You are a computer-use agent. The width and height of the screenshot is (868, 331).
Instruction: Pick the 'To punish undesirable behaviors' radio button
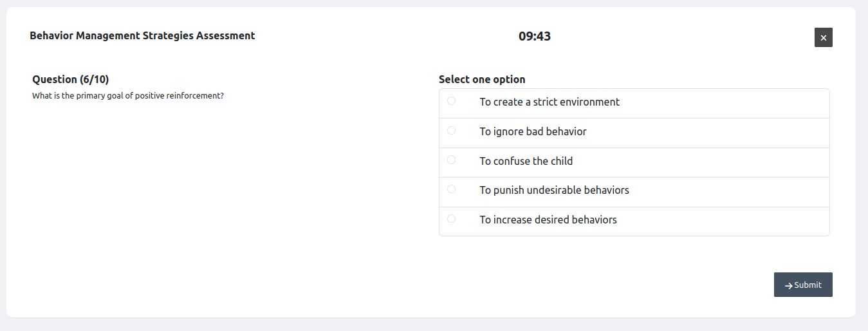(x=451, y=189)
